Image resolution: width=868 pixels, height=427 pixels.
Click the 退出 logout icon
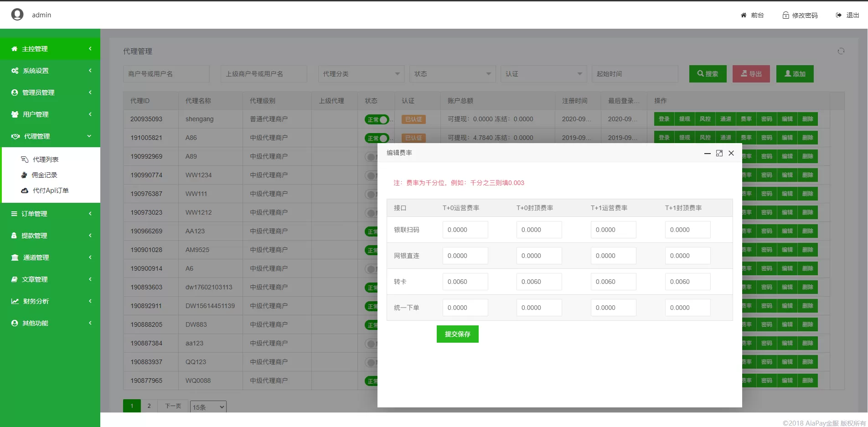coord(838,15)
